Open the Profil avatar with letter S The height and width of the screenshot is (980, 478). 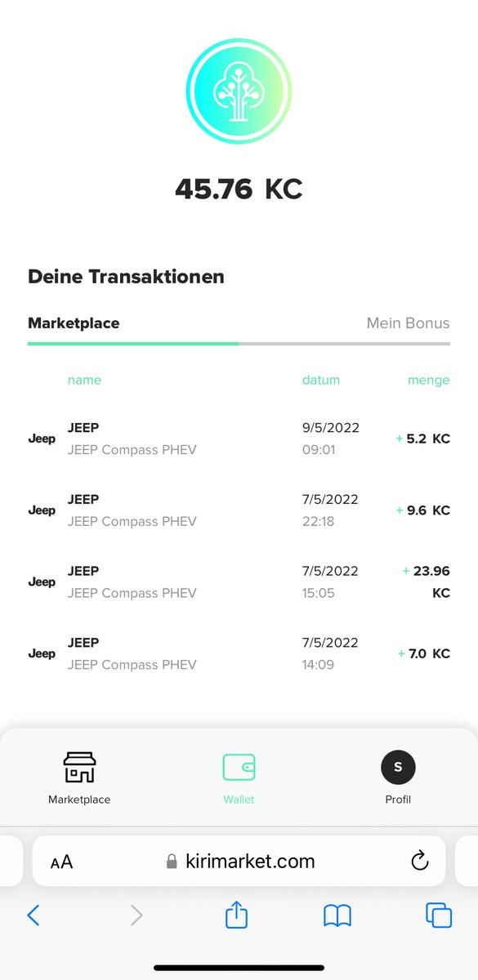(398, 767)
